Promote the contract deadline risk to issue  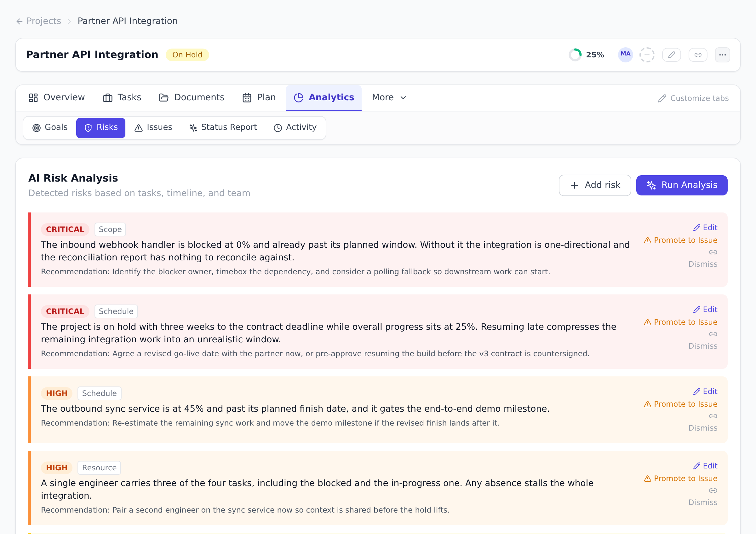click(x=681, y=322)
